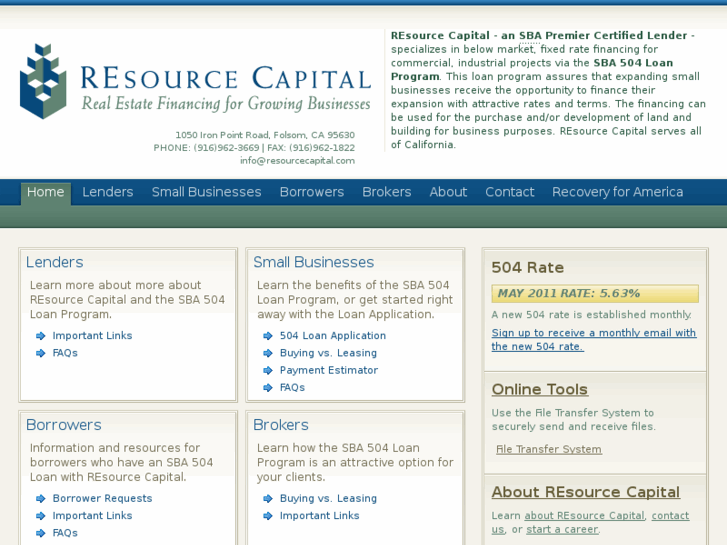
Task: Click arrow icon beside Payment Estimator
Action: [268, 370]
